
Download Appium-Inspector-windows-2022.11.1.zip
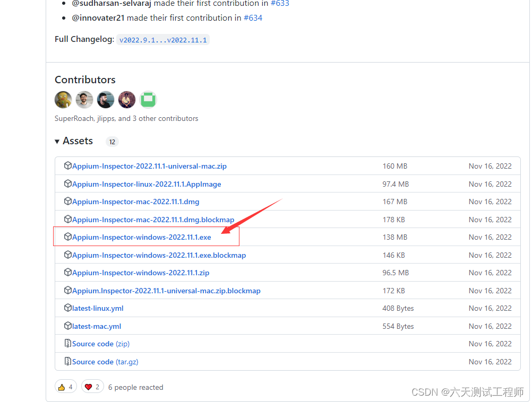(141, 273)
